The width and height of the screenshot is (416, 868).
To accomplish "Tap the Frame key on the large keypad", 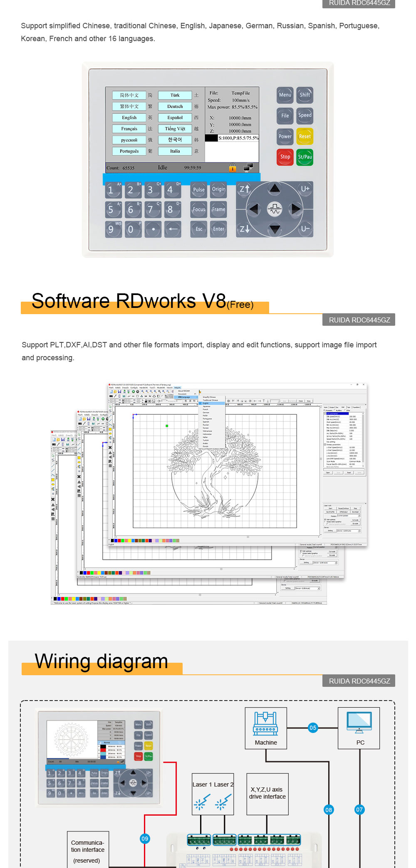I will pyautogui.click(x=219, y=209).
